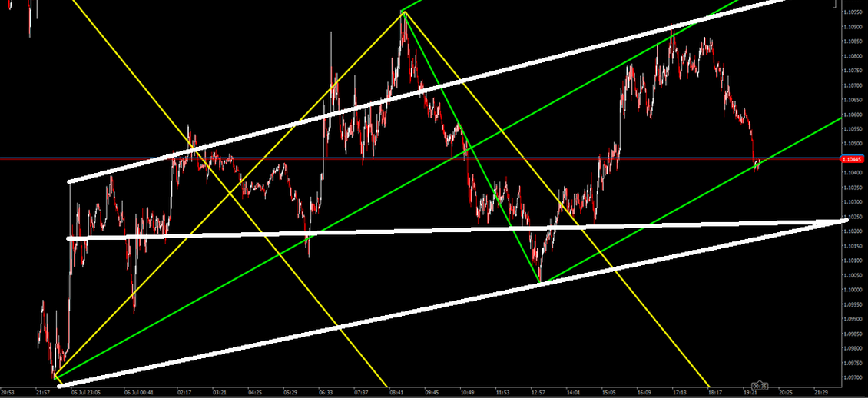Click time axis label 05:29

pyautogui.click(x=290, y=392)
